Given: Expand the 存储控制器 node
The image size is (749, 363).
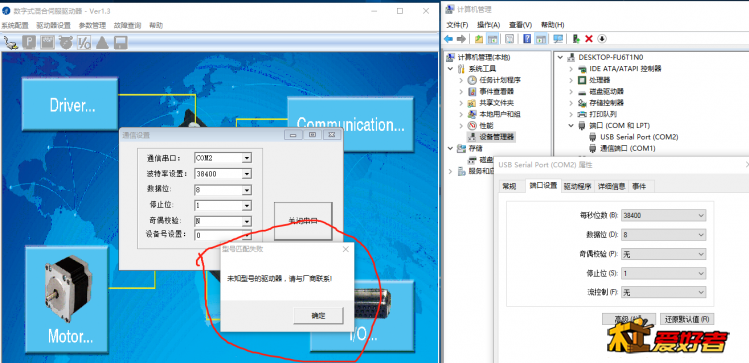Looking at the screenshot, I should tap(571, 103).
